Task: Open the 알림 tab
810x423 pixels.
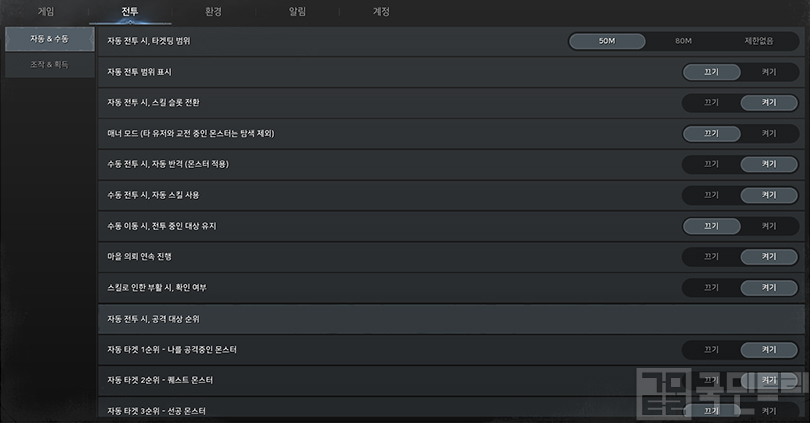Action: coord(297,11)
